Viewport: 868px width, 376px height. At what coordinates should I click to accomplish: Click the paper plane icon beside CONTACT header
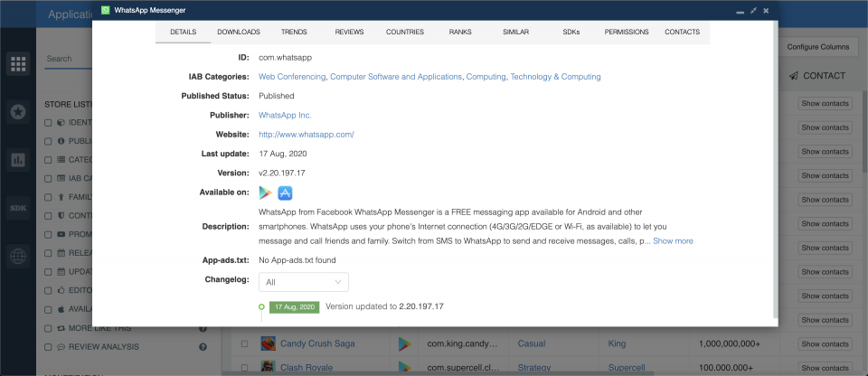tap(794, 76)
